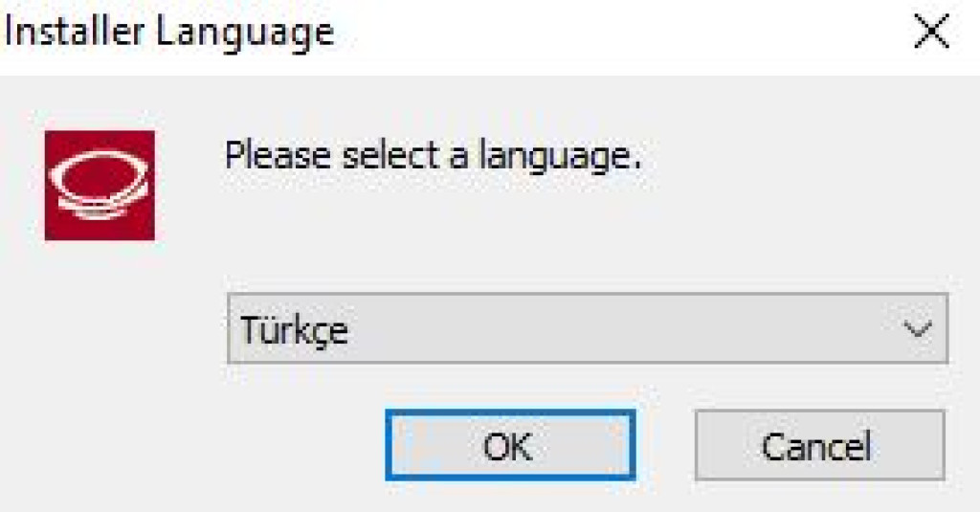980x512 pixels.
Task: Expand the language selection list
Action: pyautogui.click(x=917, y=329)
